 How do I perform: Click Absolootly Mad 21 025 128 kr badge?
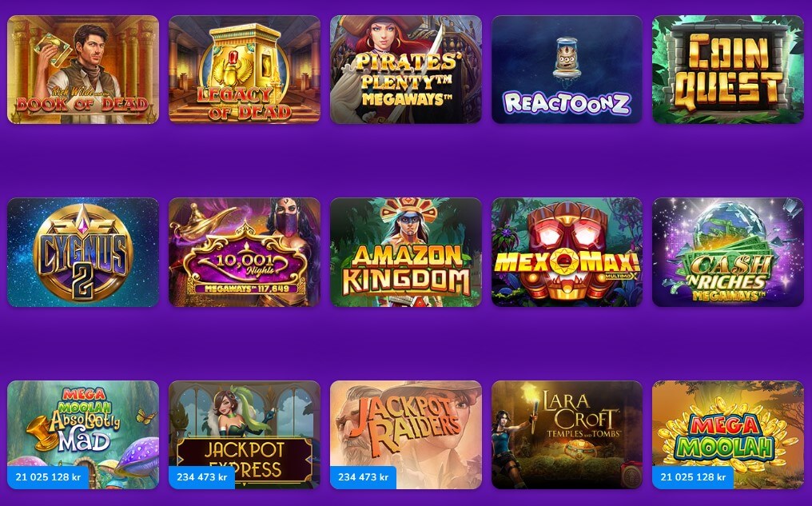tap(48, 477)
